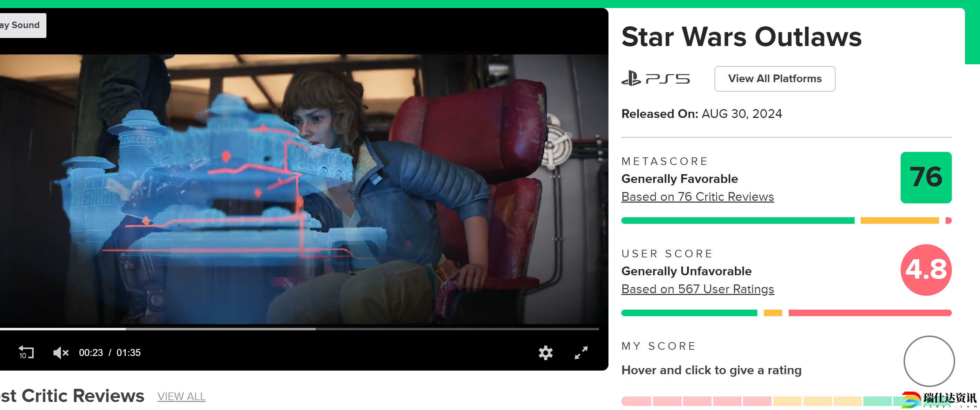Open Based on 567 User Ratings link
Screen dimensions: 980x410
697,289
